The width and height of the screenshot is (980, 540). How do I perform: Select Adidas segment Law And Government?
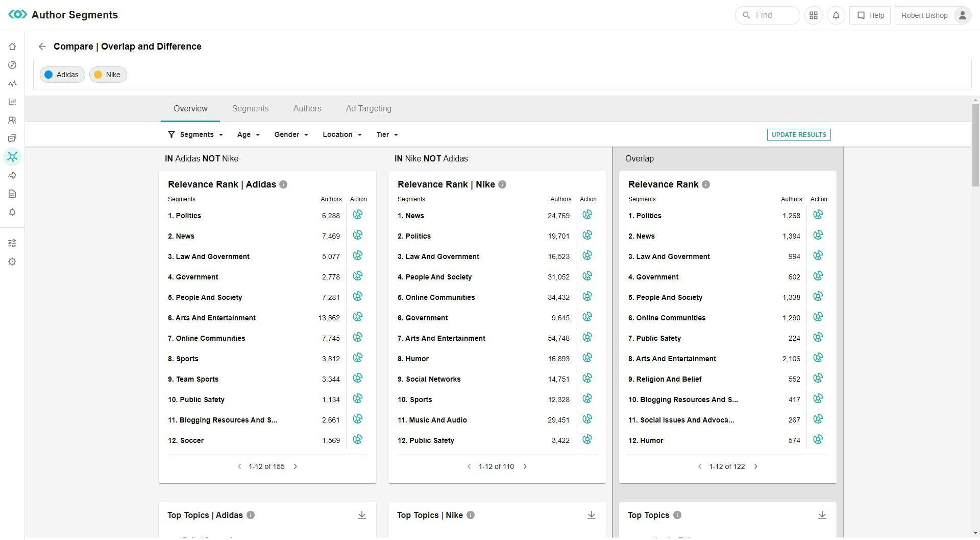pyautogui.click(x=209, y=257)
